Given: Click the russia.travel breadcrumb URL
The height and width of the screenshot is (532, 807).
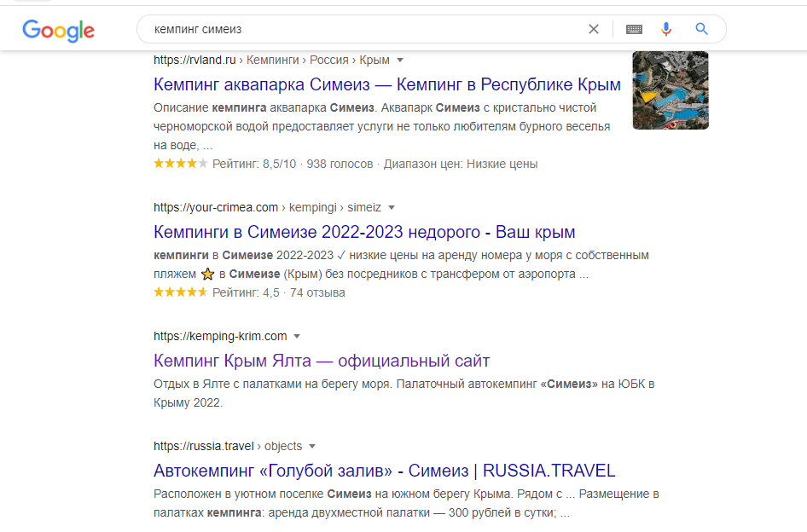Looking at the screenshot, I should tap(228, 446).
